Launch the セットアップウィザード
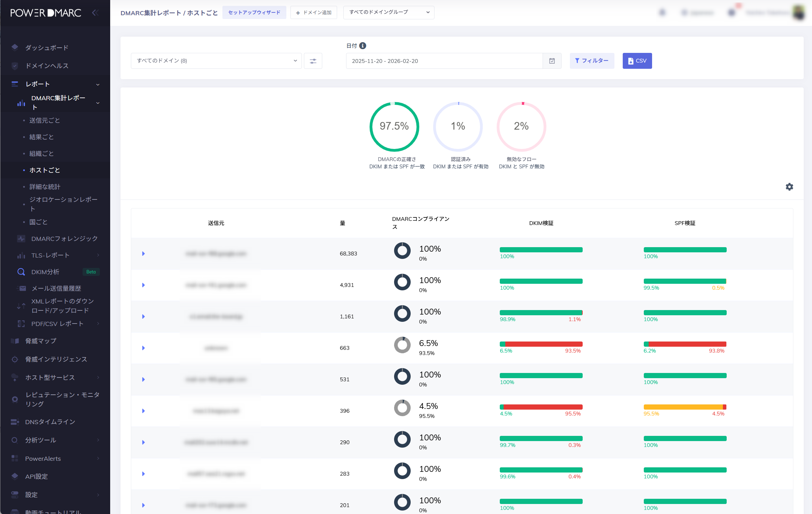This screenshot has height=514, width=812. pyautogui.click(x=254, y=12)
